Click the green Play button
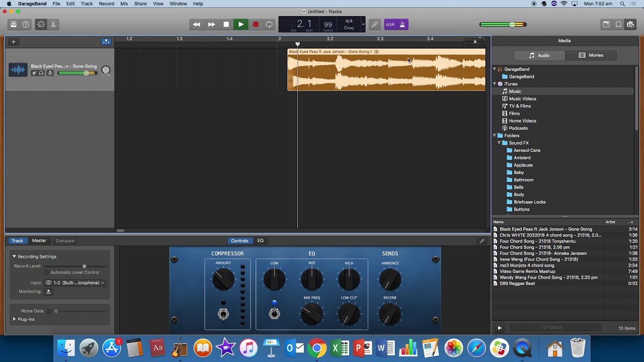This screenshot has width=644, height=362. 240,24
